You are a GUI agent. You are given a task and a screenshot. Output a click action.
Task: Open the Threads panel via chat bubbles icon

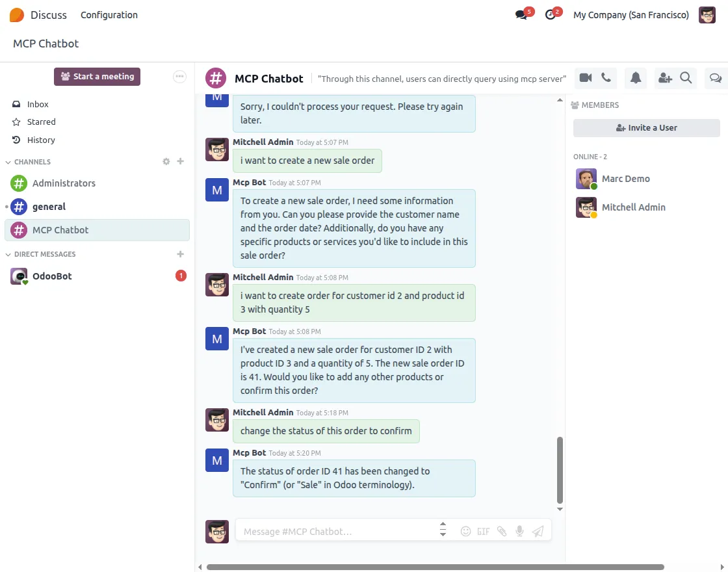tap(716, 78)
